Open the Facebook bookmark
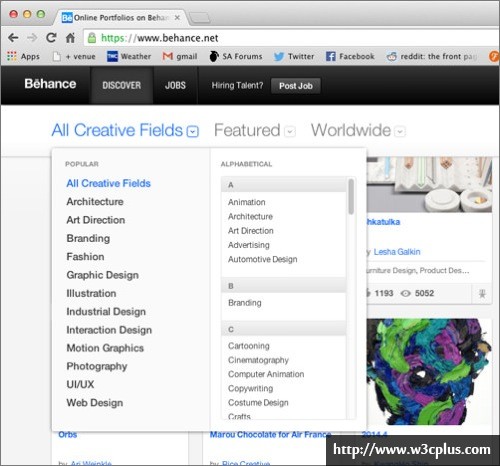The height and width of the screenshot is (466, 500). (350, 56)
